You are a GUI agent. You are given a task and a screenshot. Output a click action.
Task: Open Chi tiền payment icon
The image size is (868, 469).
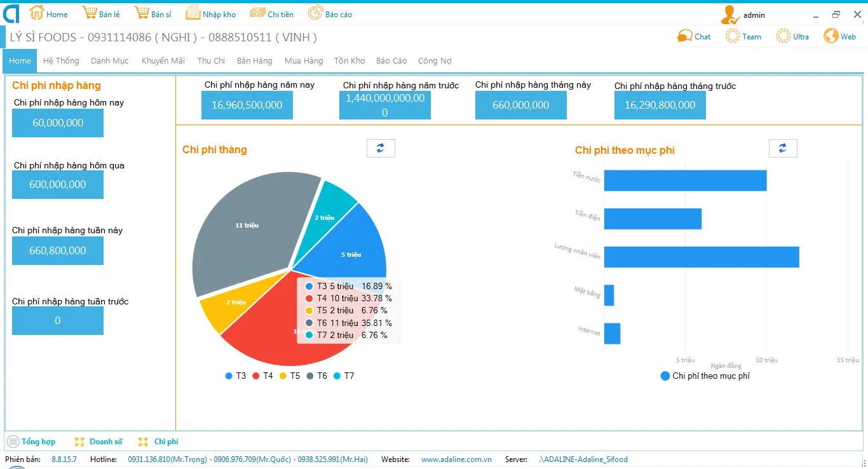point(257,13)
